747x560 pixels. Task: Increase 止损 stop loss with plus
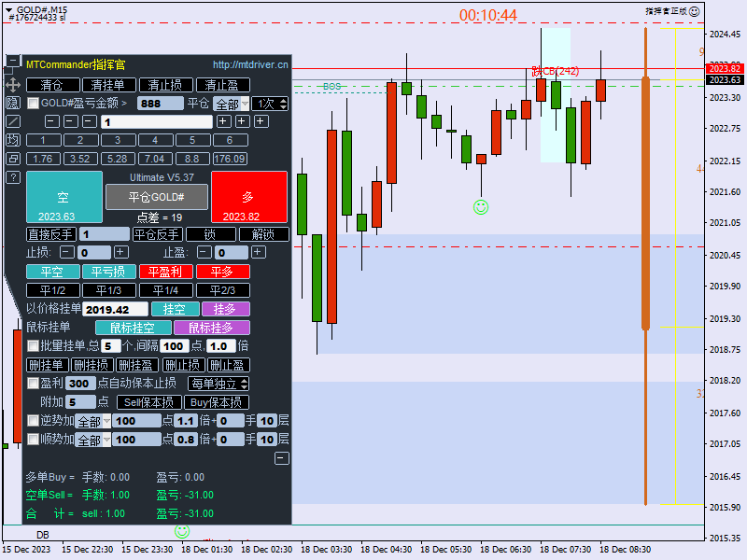[121, 252]
